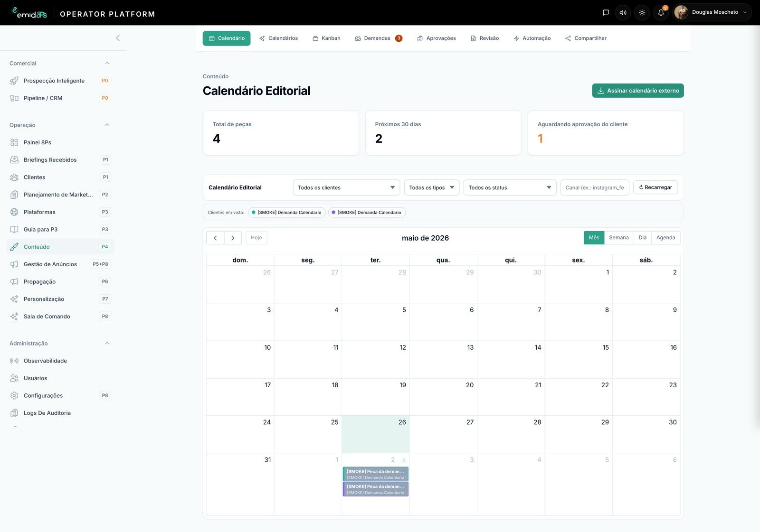This screenshot has width=760, height=532.
Task: Click Logs De Auditoria clipboard icon
Action: pos(14,413)
